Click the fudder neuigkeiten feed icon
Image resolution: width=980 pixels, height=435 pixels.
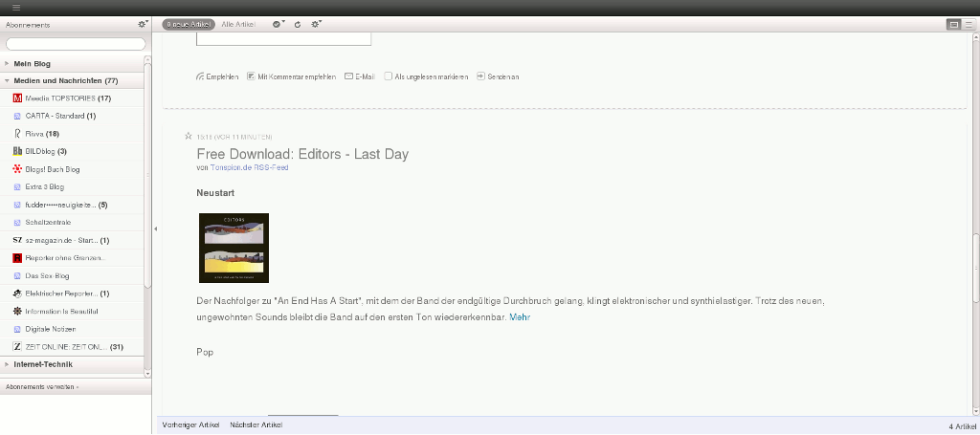click(x=17, y=205)
